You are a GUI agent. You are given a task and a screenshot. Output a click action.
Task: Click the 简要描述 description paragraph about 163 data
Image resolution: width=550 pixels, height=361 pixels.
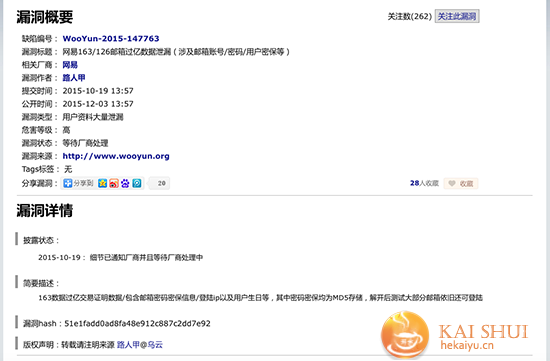point(261,298)
